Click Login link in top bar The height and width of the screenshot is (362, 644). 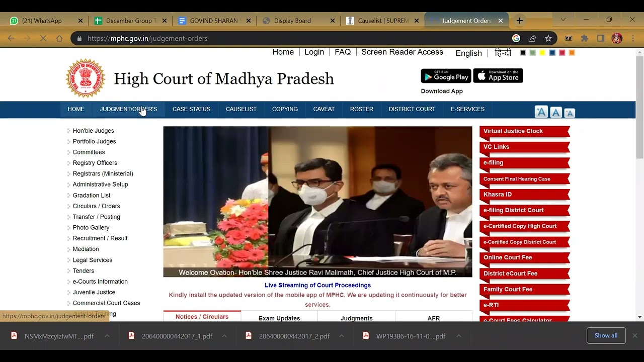(314, 52)
